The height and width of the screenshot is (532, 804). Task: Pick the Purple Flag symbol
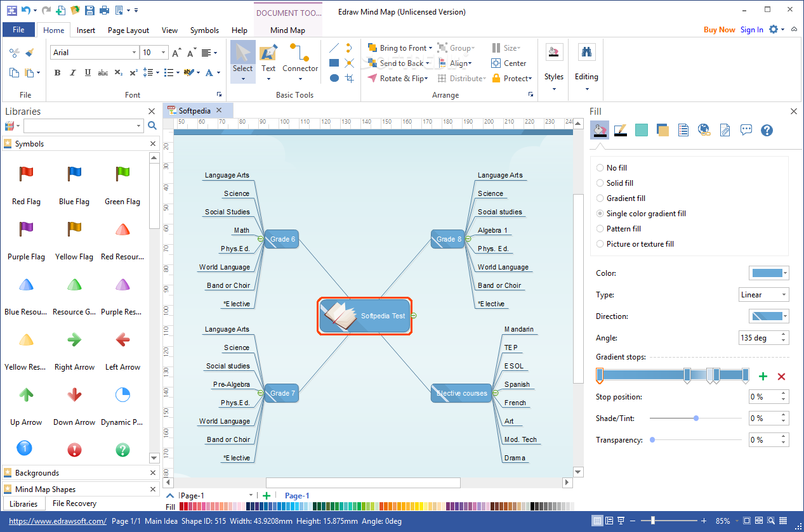[x=26, y=228]
